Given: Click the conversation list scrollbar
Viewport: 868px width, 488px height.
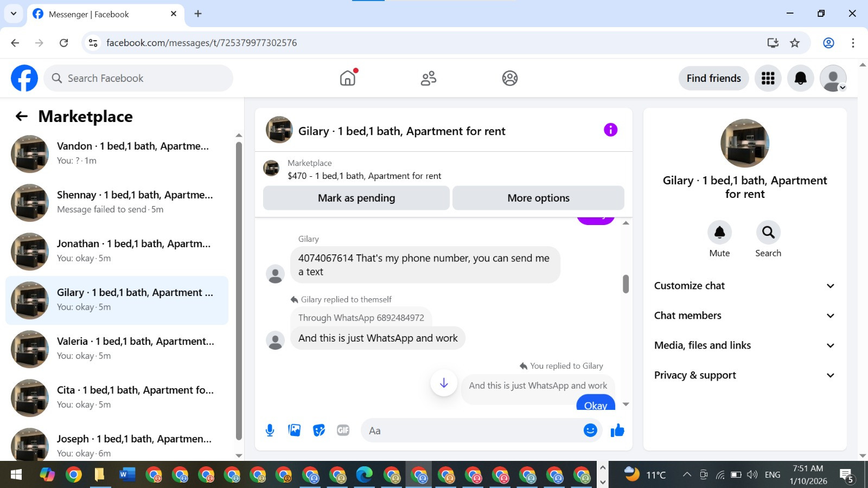Looking at the screenshot, I should click(x=239, y=291).
